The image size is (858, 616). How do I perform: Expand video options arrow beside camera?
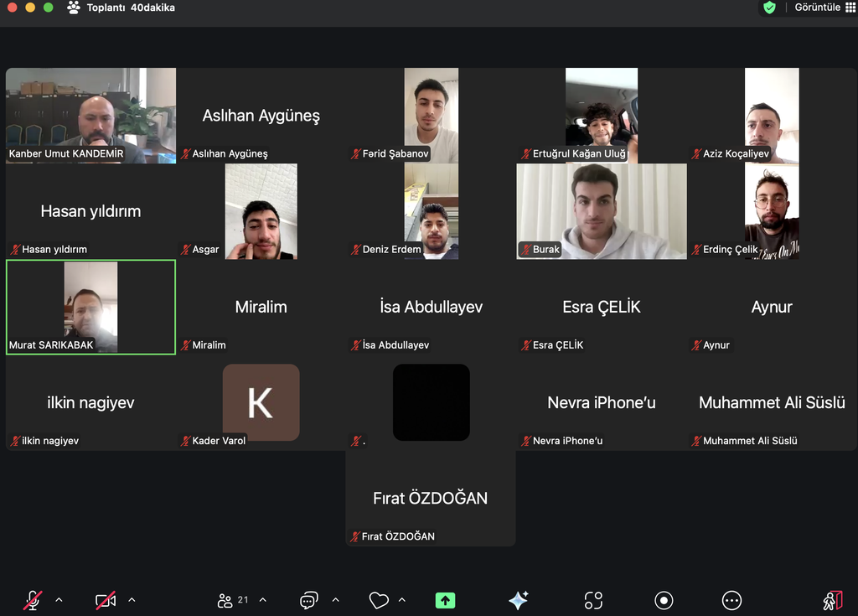tap(132, 600)
